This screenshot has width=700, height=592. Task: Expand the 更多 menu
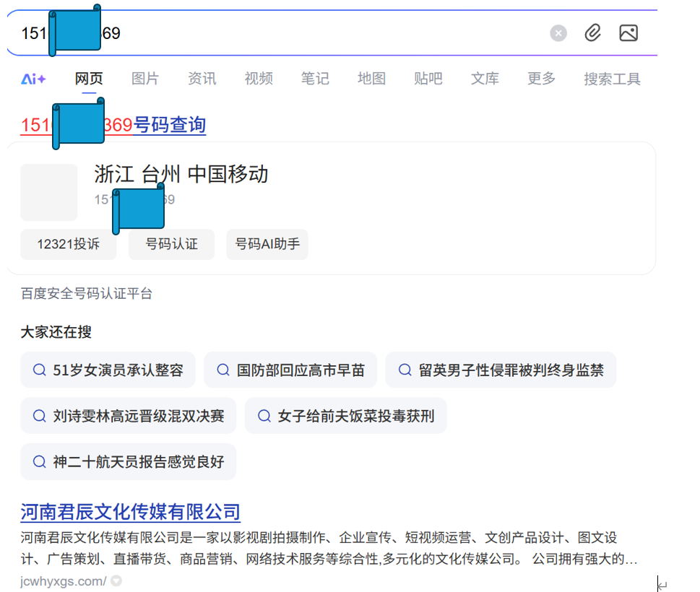(541, 79)
